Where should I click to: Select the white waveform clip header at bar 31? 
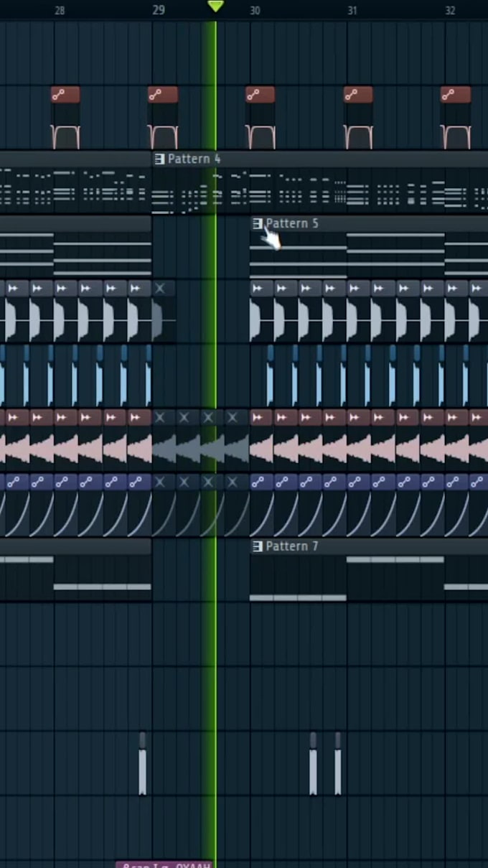(359, 288)
